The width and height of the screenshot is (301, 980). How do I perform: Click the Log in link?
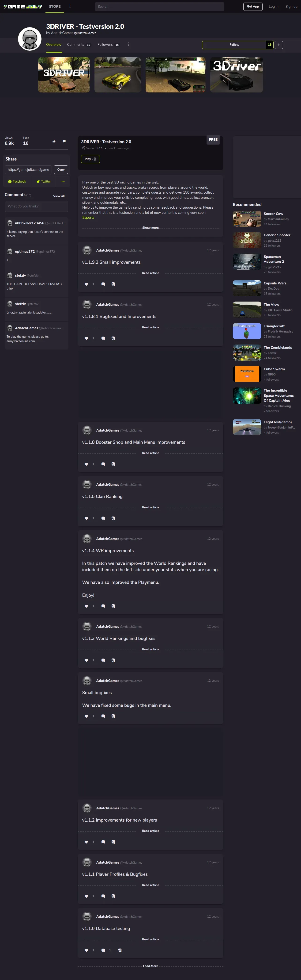(x=274, y=7)
